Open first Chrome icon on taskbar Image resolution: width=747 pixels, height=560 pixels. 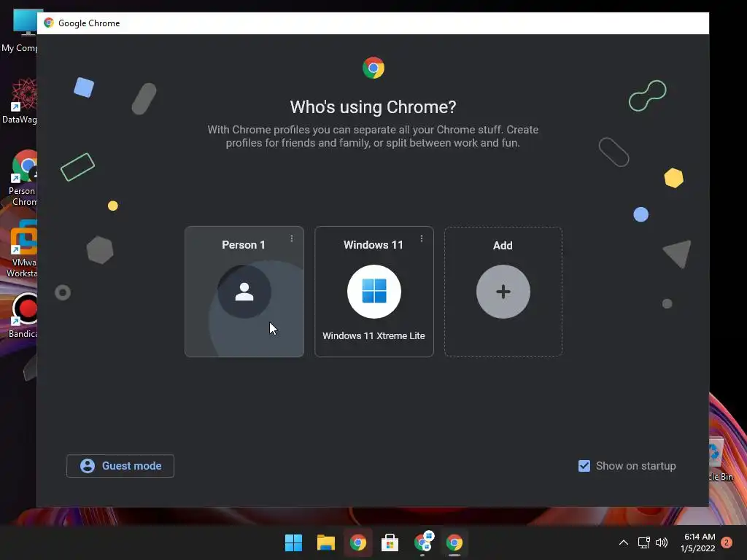(357, 542)
